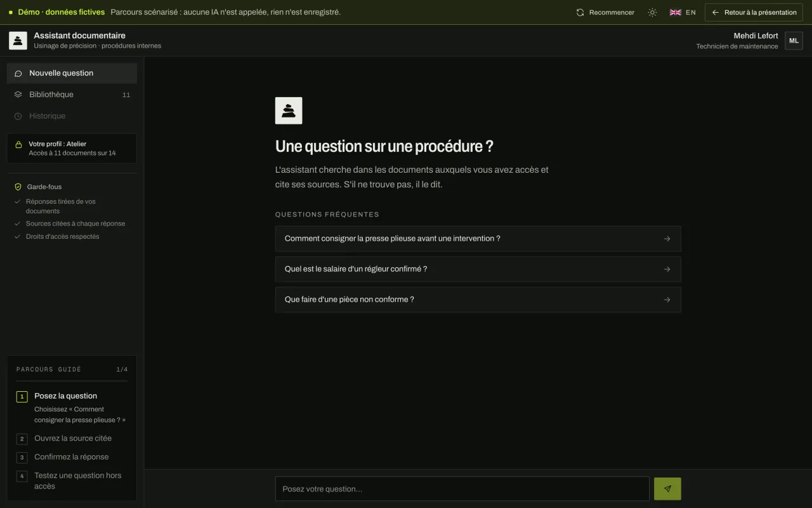Open the ML user avatar

pos(794,41)
